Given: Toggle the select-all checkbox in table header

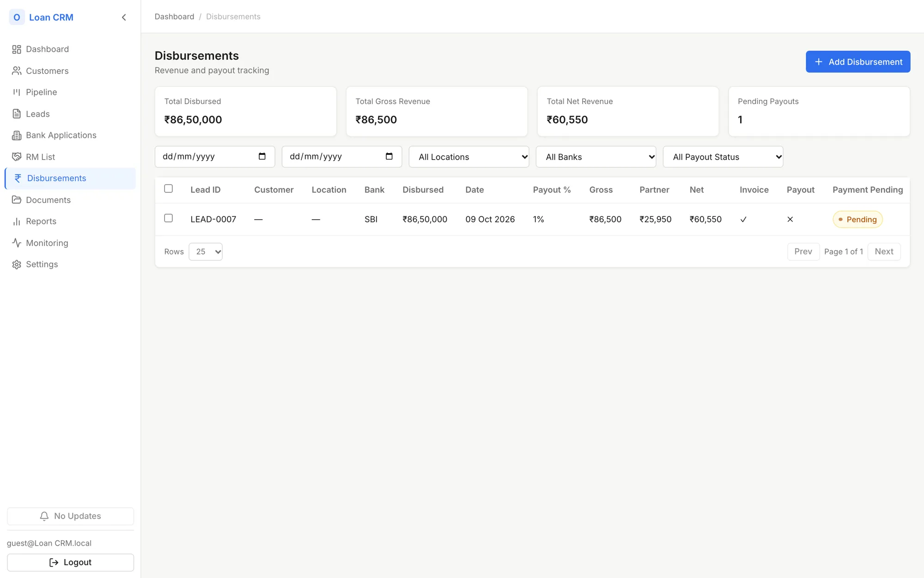Looking at the screenshot, I should tap(169, 189).
